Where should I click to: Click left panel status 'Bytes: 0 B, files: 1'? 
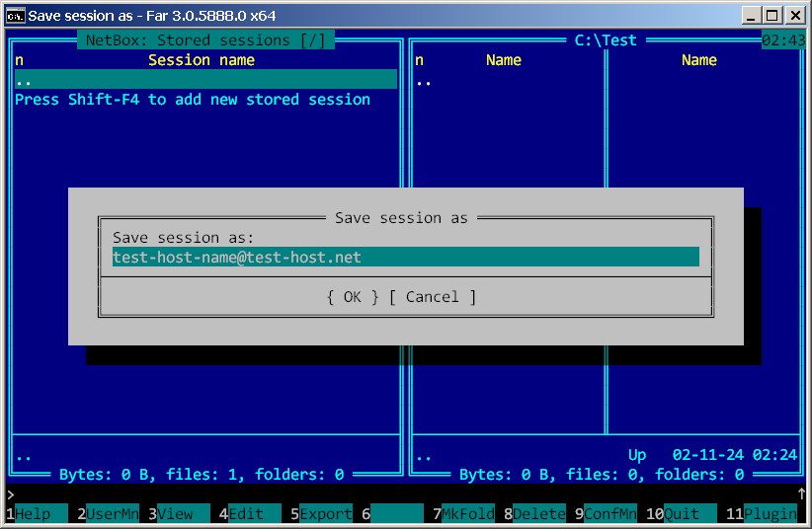[148, 474]
